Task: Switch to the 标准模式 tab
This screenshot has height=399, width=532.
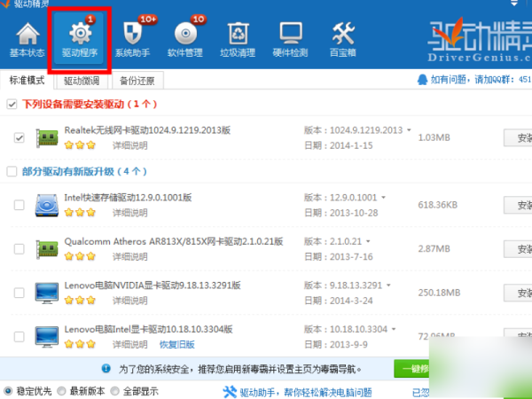Action: [x=27, y=81]
